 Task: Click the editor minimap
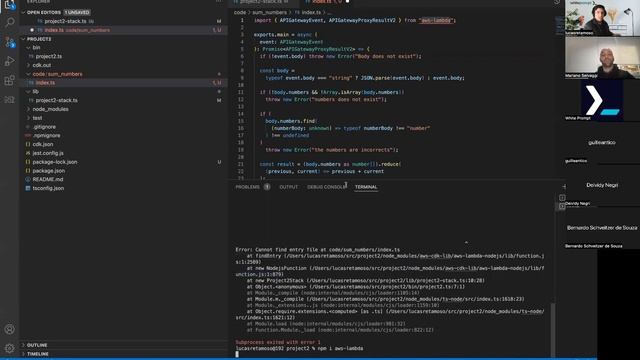[559, 25]
